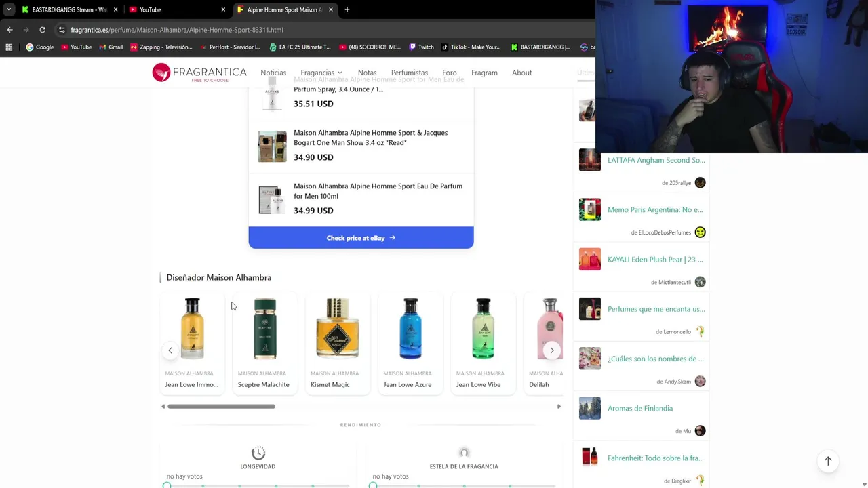Click the scroll-to-top arrow button
The height and width of the screenshot is (488, 868).
pyautogui.click(x=828, y=461)
